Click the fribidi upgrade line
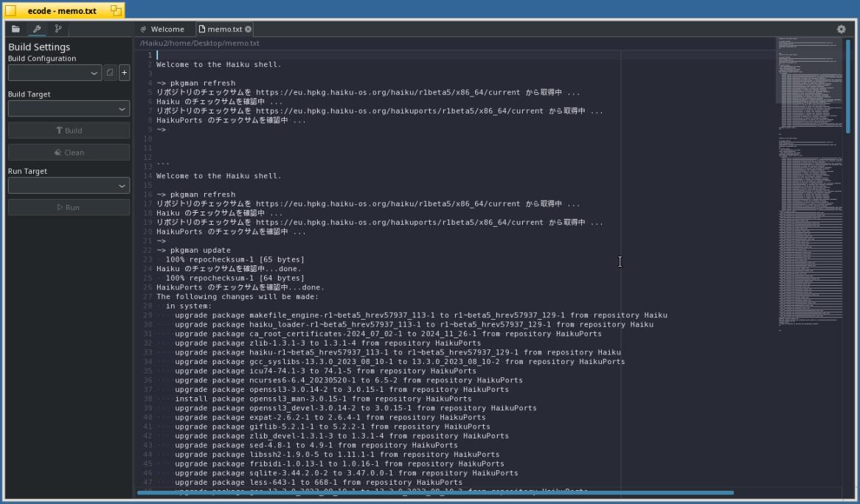The height and width of the screenshot is (504, 860). click(339, 464)
